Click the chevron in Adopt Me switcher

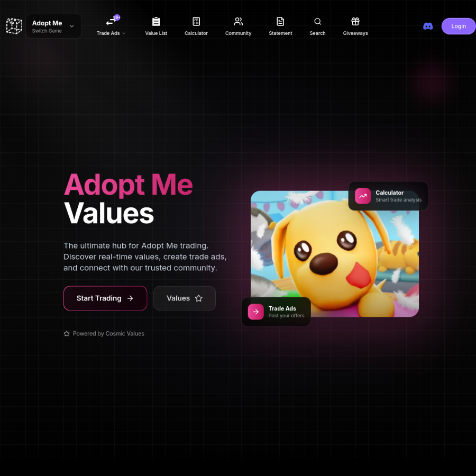72,26
